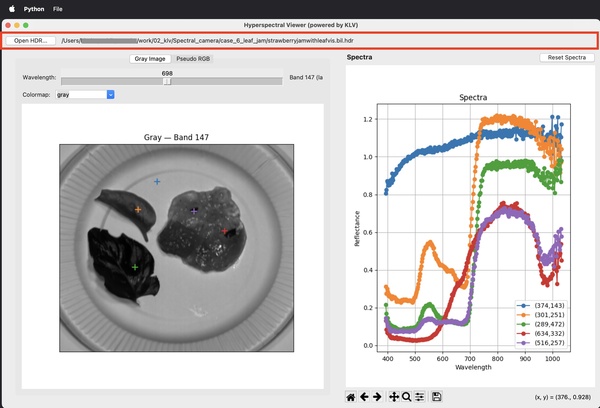Viewport: 600px width, 408px height.
Task: Click the green crosshair on the dark leaf
Action: pyautogui.click(x=135, y=267)
